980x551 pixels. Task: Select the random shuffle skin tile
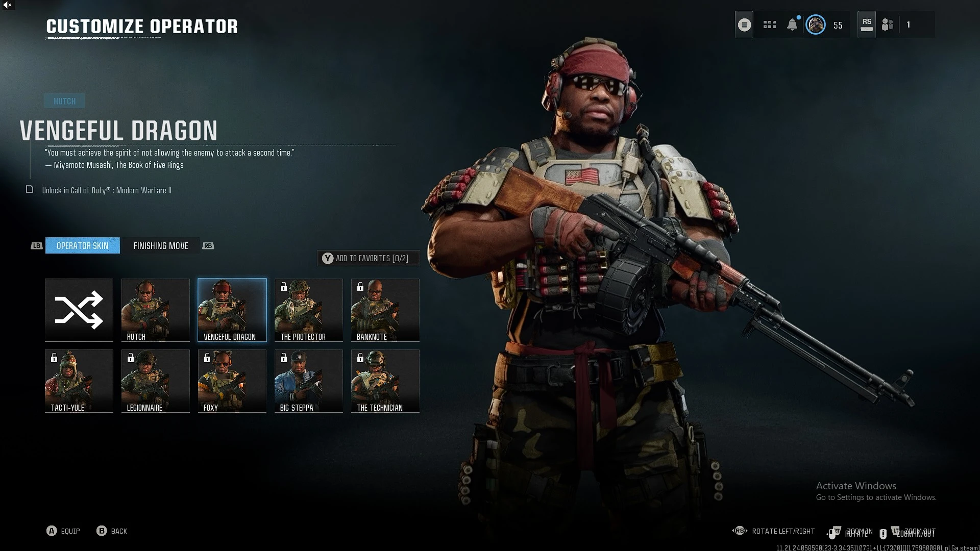(79, 310)
